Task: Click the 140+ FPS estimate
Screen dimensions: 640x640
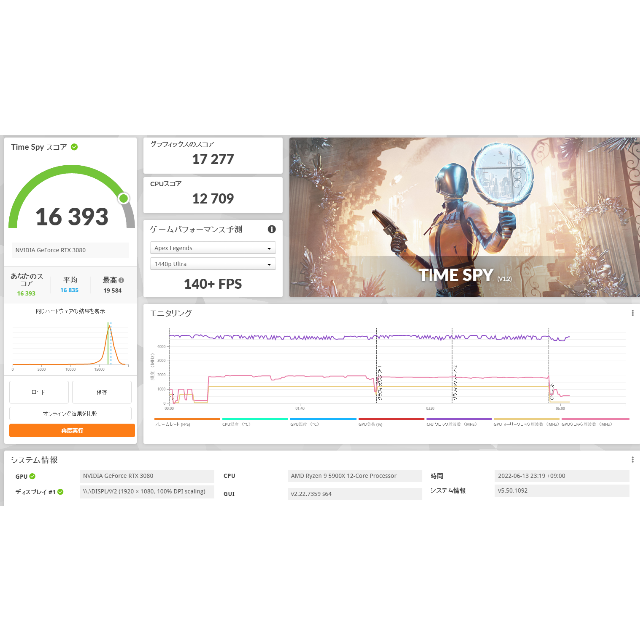Action: point(213,284)
